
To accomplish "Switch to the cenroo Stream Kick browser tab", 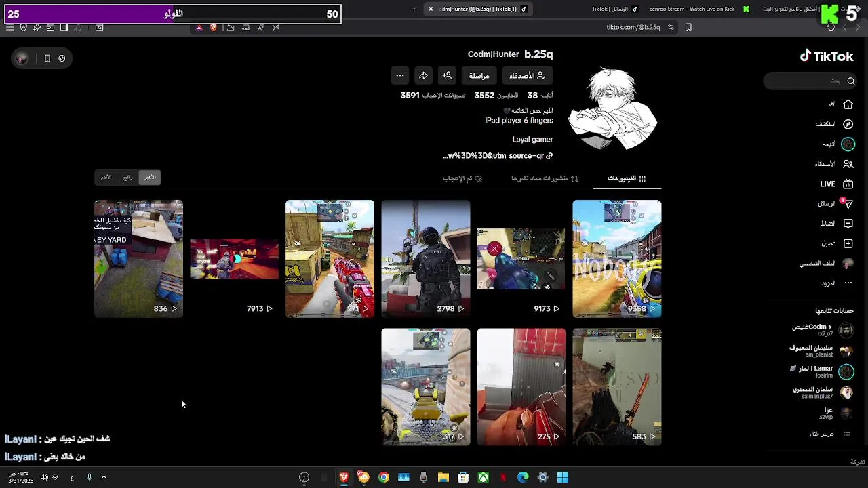I will (x=698, y=9).
